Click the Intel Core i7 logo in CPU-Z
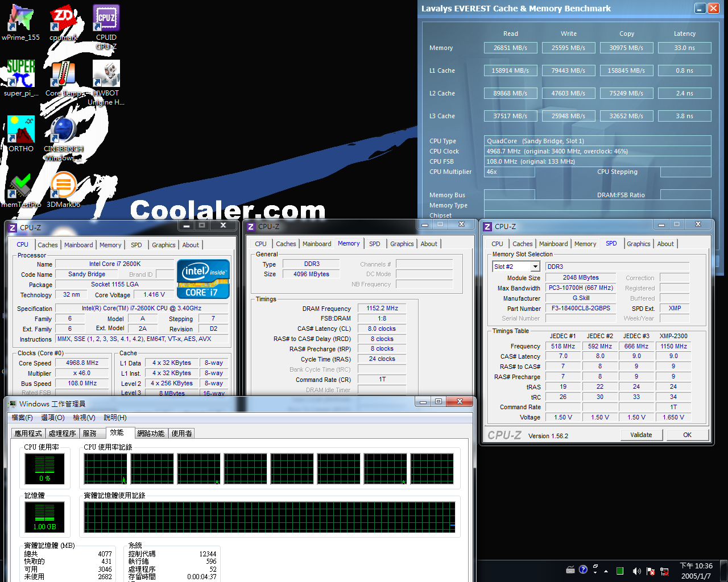This screenshot has height=582, width=728. 204,278
